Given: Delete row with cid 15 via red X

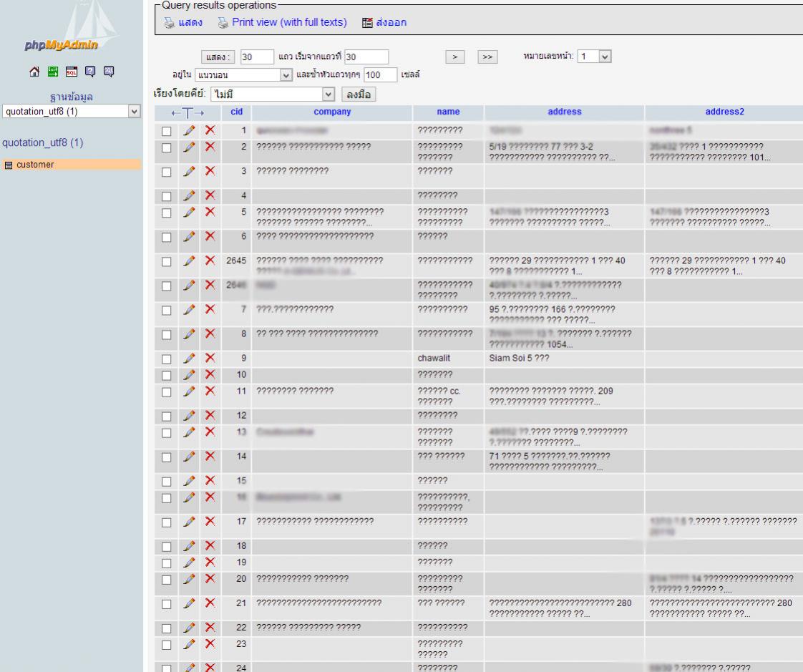Looking at the screenshot, I should (x=210, y=481).
